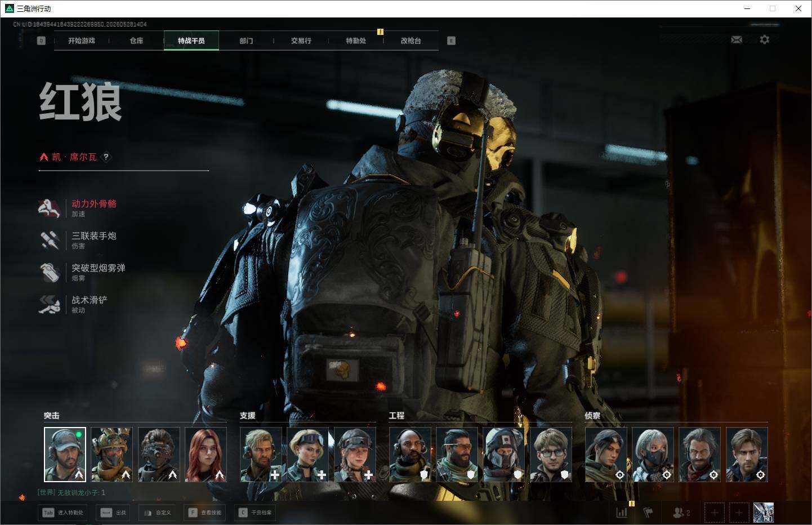Click the operator name 凯·席尔瓦

(x=74, y=157)
